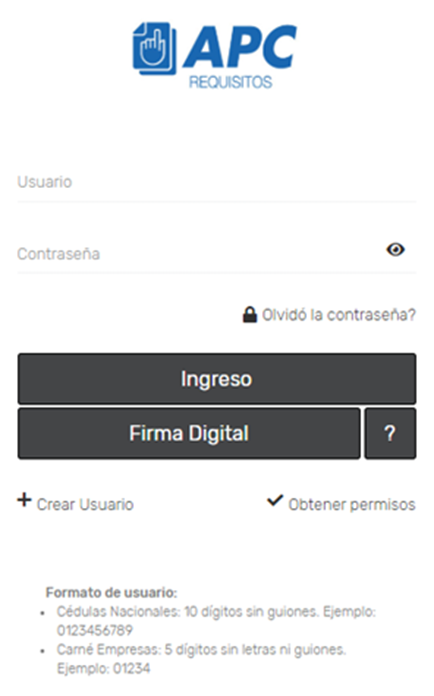Click the checkmark icon before Obtener permisos
The width and height of the screenshot is (434, 696).
[x=275, y=501]
